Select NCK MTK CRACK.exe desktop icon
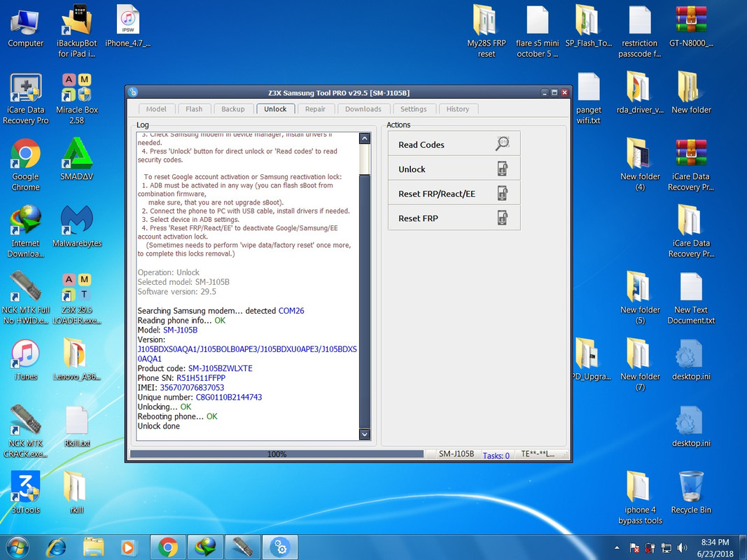This screenshot has width=747, height=560. [26, 431]
